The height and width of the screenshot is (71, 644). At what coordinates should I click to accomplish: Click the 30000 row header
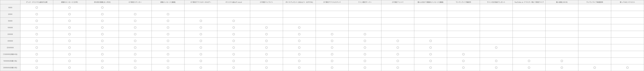point(10,41)
